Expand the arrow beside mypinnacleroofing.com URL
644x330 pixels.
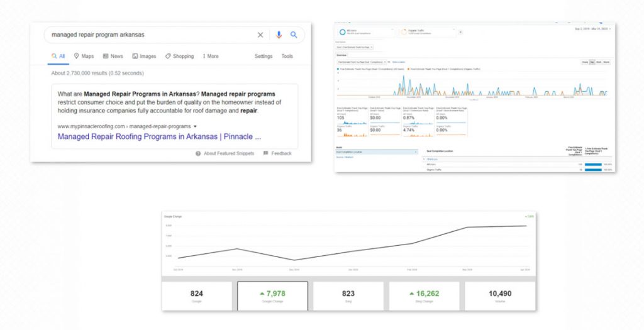(195, 126)
